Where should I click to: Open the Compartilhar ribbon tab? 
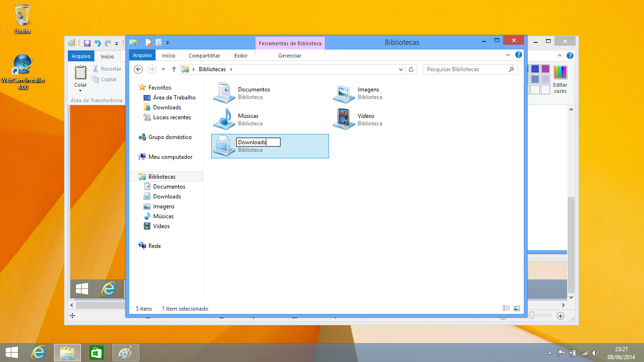(x=204, y=56)
